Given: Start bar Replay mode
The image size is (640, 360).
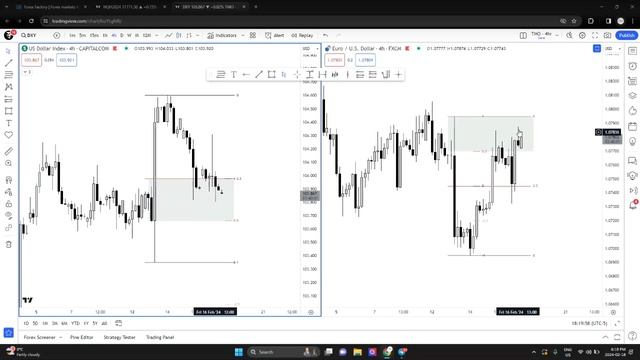Looking at the screenshot, I should (302, 36).
